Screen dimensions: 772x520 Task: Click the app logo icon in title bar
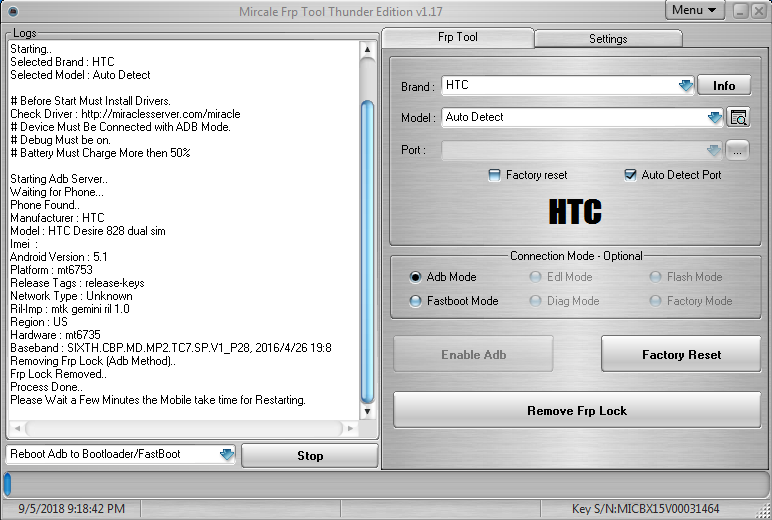13,11
